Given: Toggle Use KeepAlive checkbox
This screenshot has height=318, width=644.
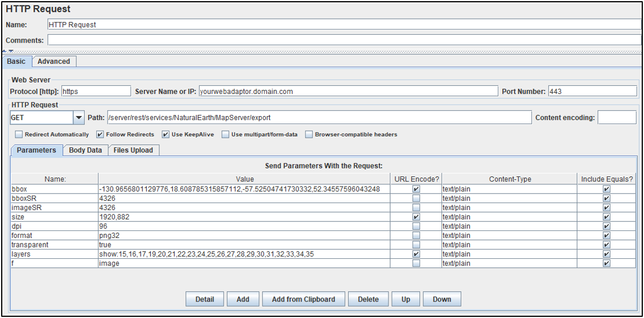Looking at the screenshot, I should [165, 134].
